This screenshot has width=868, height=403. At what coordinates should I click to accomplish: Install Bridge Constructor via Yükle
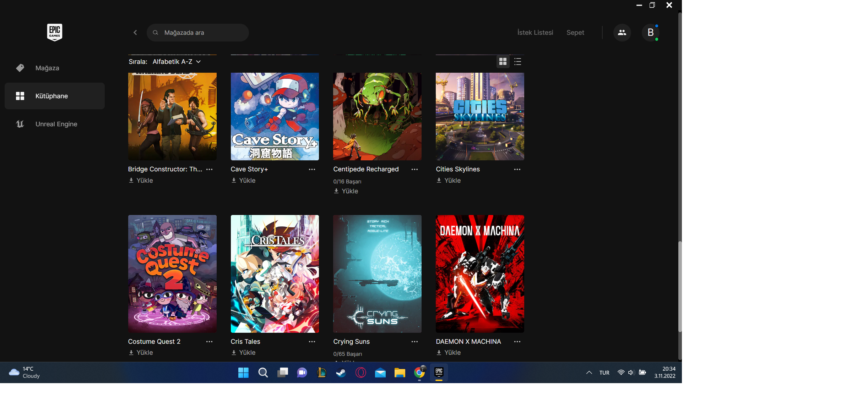pos(141,181)
